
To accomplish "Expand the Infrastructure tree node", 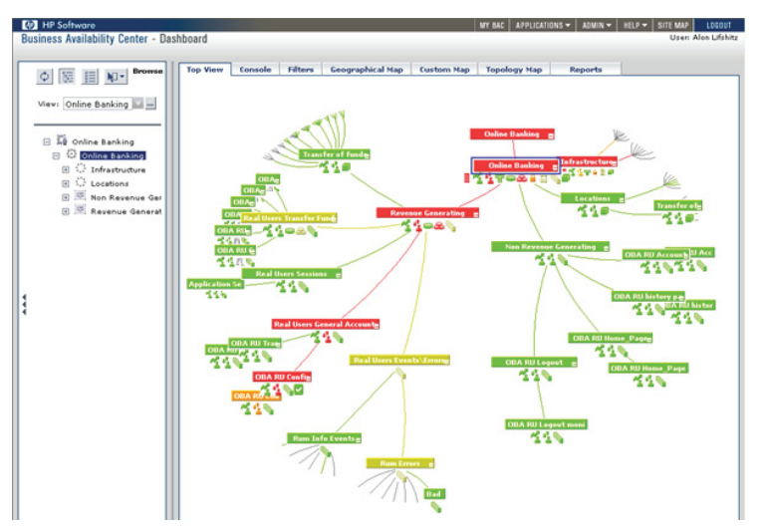I will pos(66,170).
